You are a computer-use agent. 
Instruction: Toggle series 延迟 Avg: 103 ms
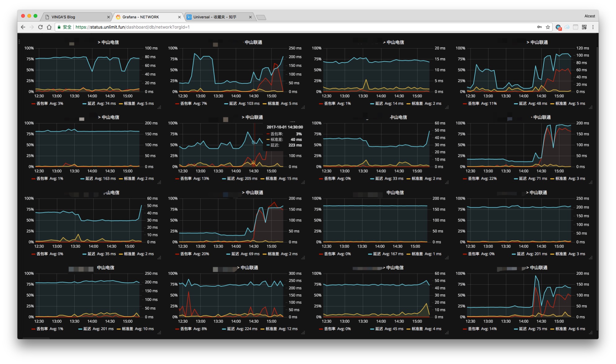(242, 104)
